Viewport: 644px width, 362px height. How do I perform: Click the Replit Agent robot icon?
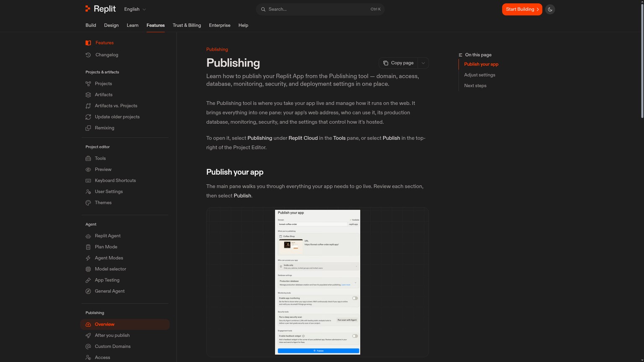pos(88,236)
